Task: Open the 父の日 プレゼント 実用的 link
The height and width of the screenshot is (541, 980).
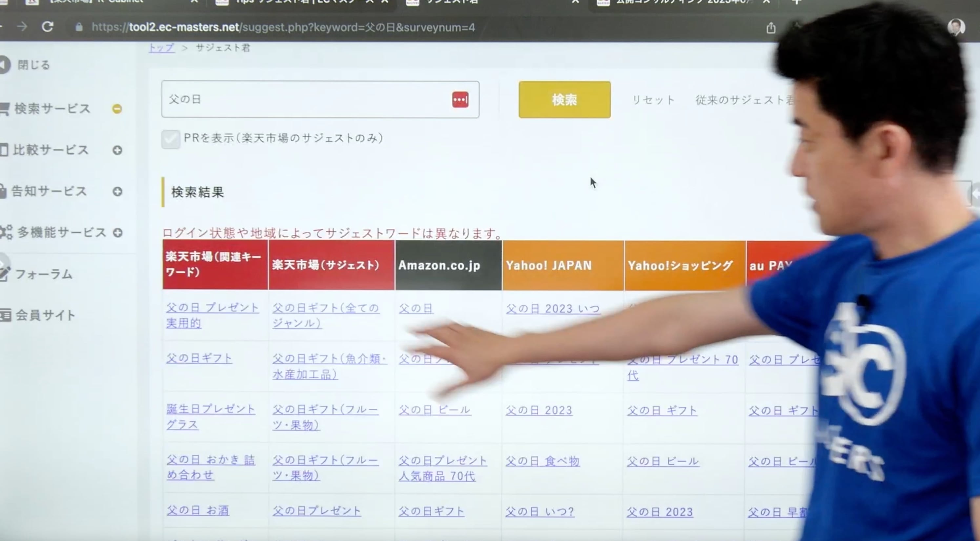Action: tap(213, 315)
